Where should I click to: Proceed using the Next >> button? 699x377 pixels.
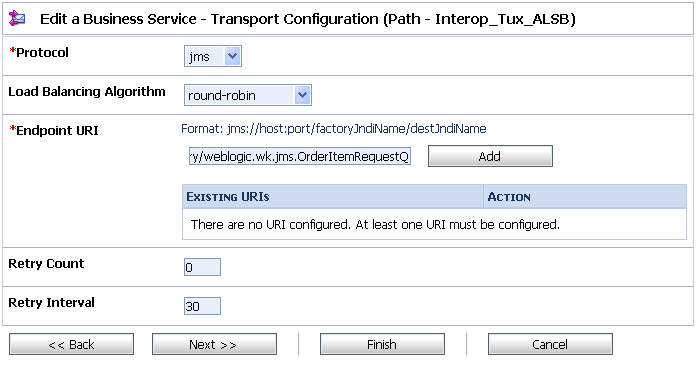click(x=214, y=344)
